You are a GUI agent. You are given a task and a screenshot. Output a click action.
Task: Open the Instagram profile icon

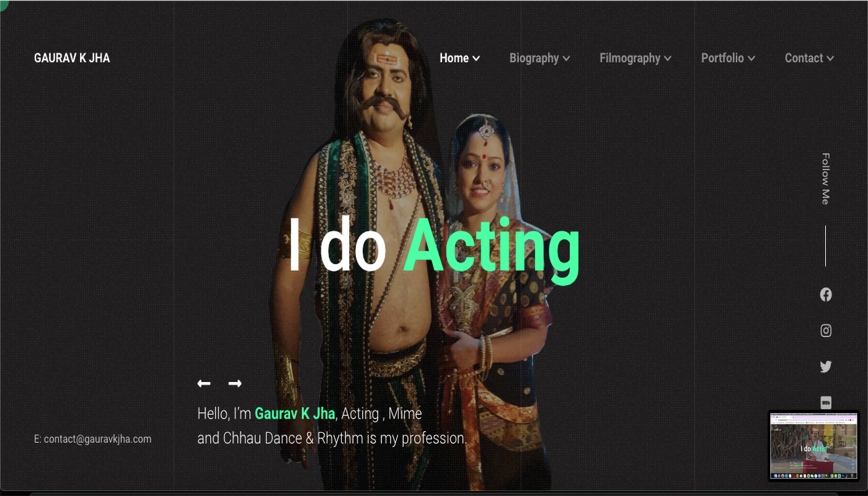(826, 330)
